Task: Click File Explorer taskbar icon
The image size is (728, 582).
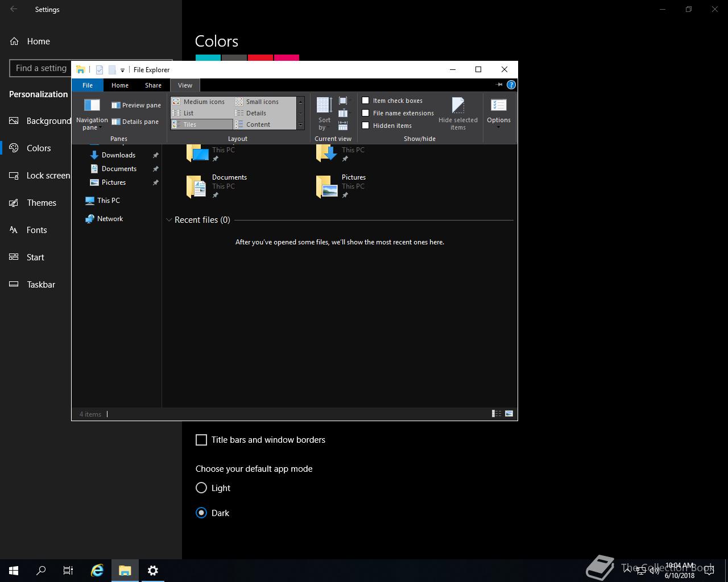Action: (x=125, y=571)
